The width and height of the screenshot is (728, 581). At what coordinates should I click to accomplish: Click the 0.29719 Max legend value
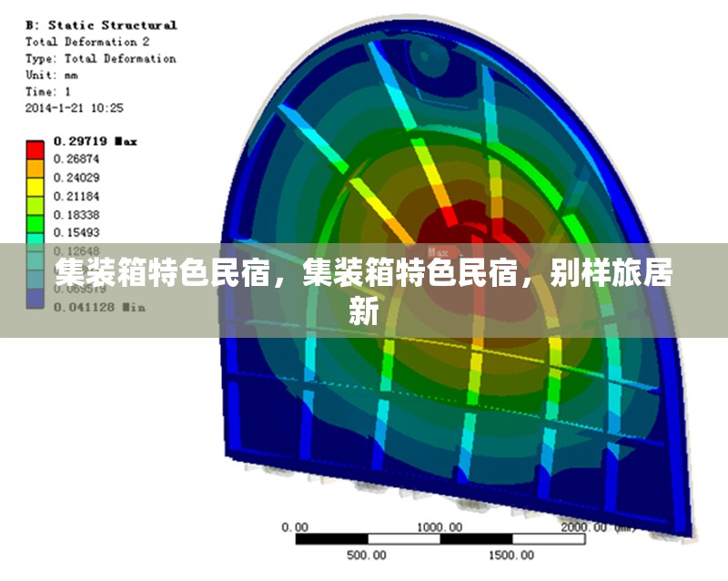(x=95, y=141)
